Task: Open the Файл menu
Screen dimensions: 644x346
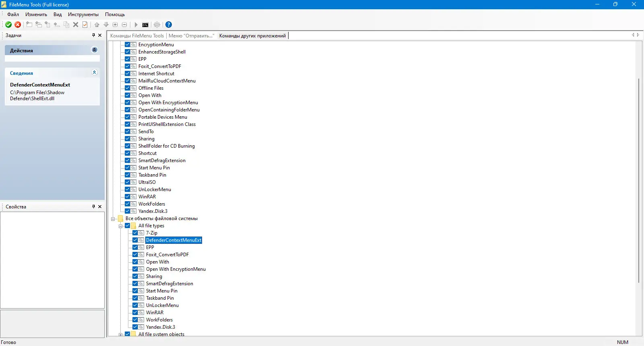Action: pos(13,14)
